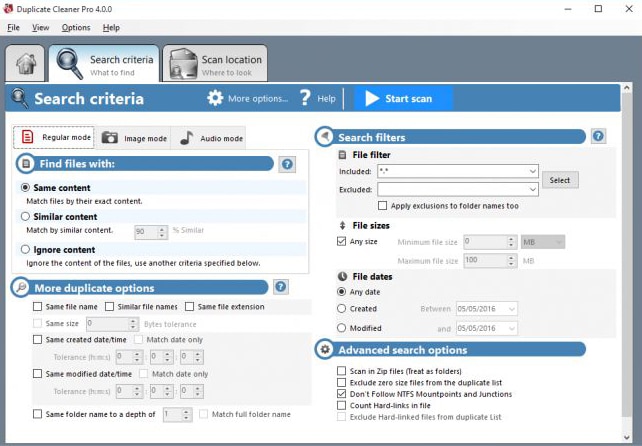Viewport: 642px width, 446px height.
Task: Enable Exclude zero size files checkbox
Action: [341, 382]
